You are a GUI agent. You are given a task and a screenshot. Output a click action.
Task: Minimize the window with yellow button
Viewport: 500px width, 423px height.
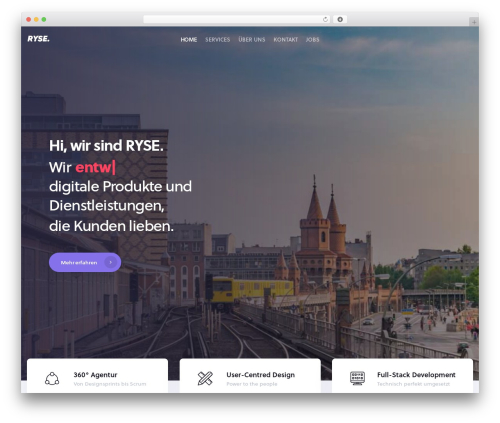[36, 19]
